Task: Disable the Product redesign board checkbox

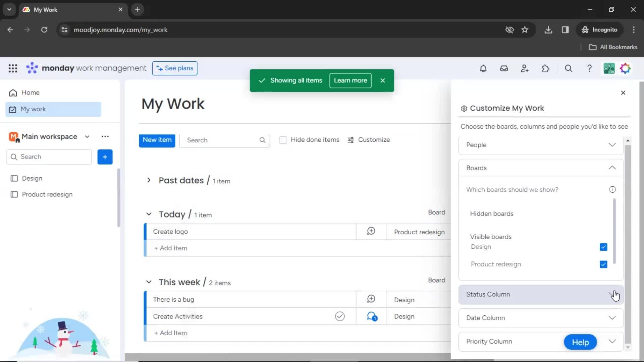Action: coord(603,264)
